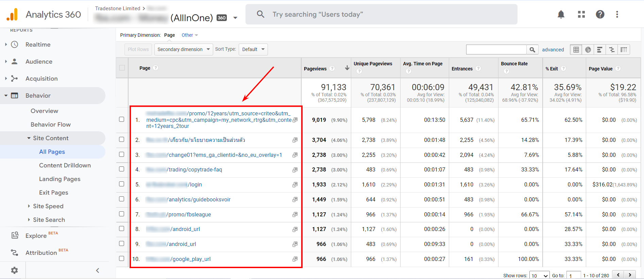
Task: Check row 9 /android_url checkbox
Action: 122,244
